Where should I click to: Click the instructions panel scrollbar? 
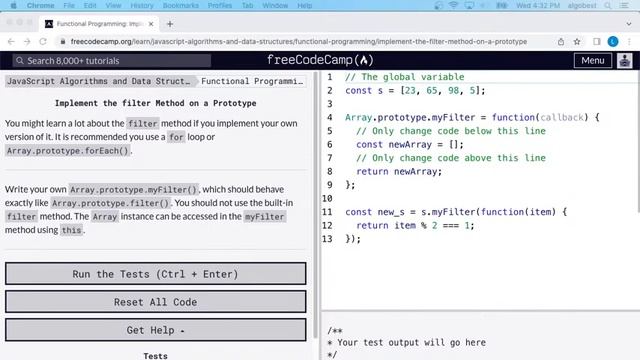click(315, 205)
